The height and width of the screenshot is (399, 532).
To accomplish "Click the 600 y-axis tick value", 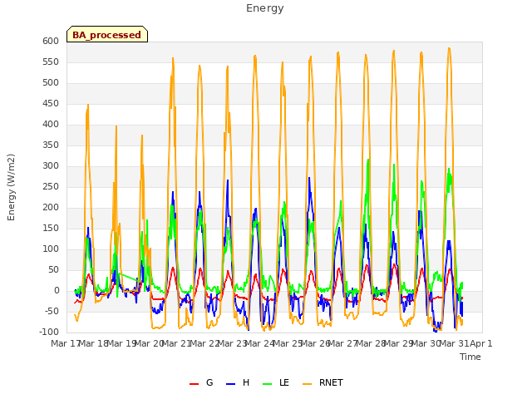I will pyautogui.click(x=51, y=41).
